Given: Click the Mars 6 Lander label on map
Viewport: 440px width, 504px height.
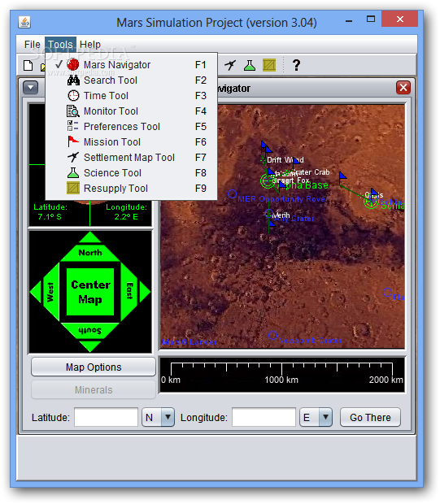Looking at the screenshot, I should click(190, 342).
